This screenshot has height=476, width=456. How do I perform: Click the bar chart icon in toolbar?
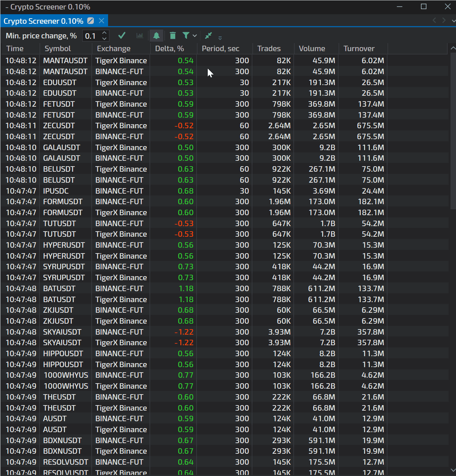point(139,35)
